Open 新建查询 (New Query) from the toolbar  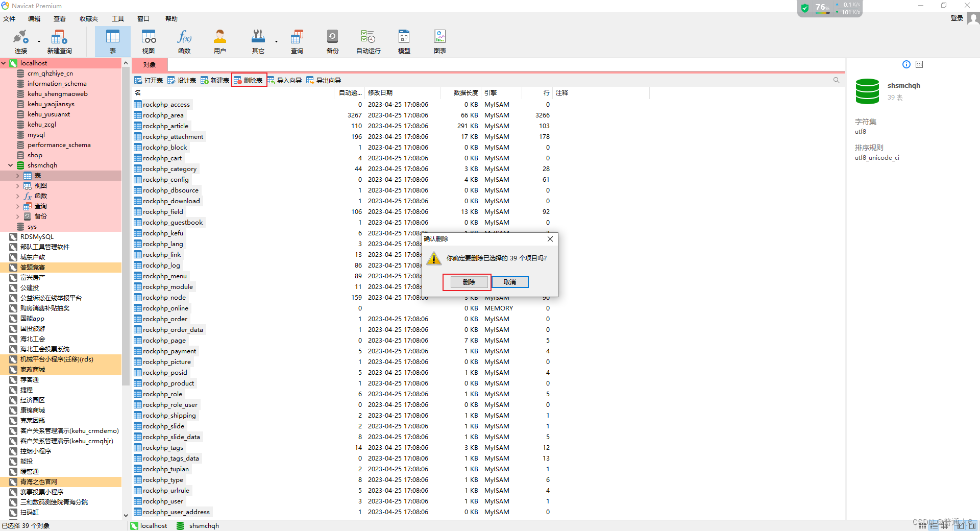(59, 41)
